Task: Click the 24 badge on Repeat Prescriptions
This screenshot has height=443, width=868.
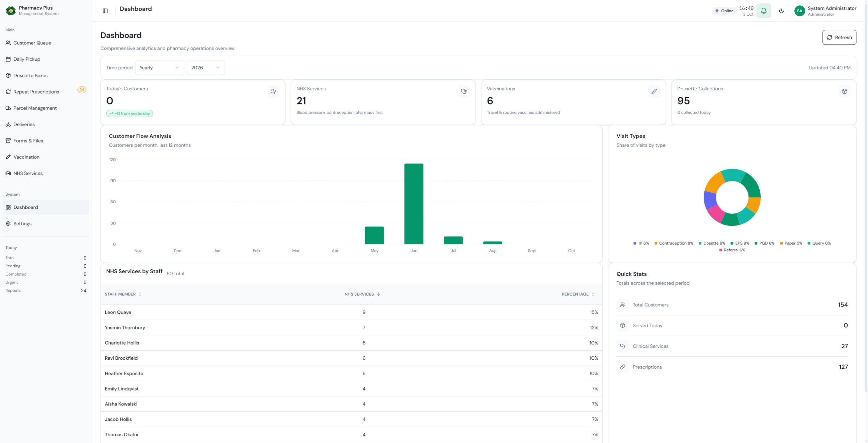Action: pyautogui.click(x=82, y=90)
